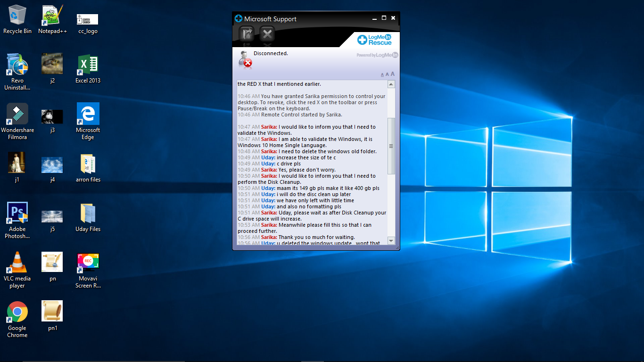The image size is (644, 362).
Task: Select the Wondershare Filmora shortcut
Action: 17,122
